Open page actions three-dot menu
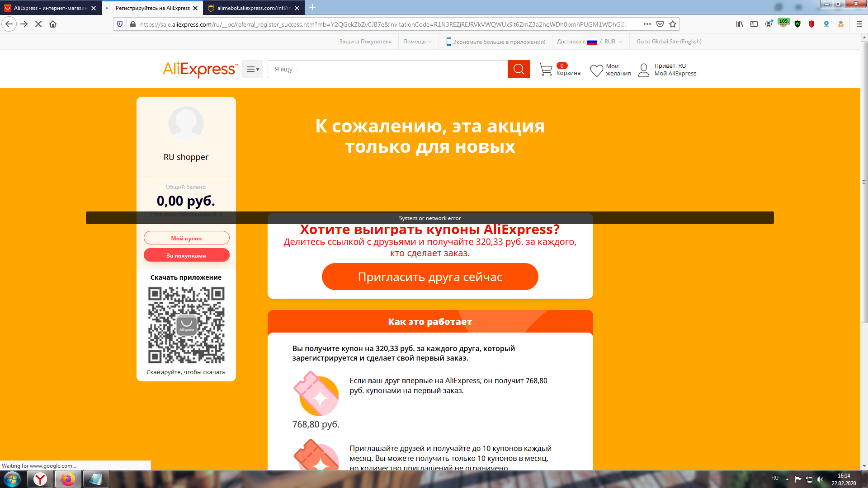The width and height of the screenshot is (868, 488). pos(647,24)
